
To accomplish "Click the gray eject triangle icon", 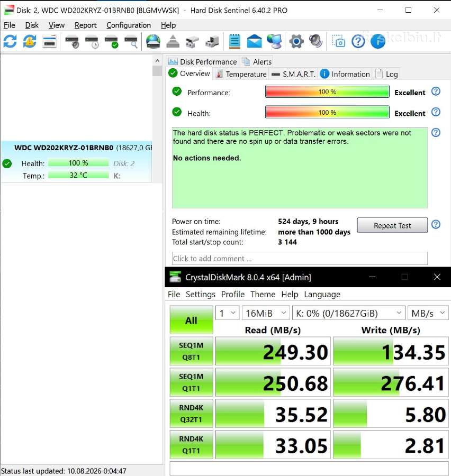I will (x=173, y=41).
